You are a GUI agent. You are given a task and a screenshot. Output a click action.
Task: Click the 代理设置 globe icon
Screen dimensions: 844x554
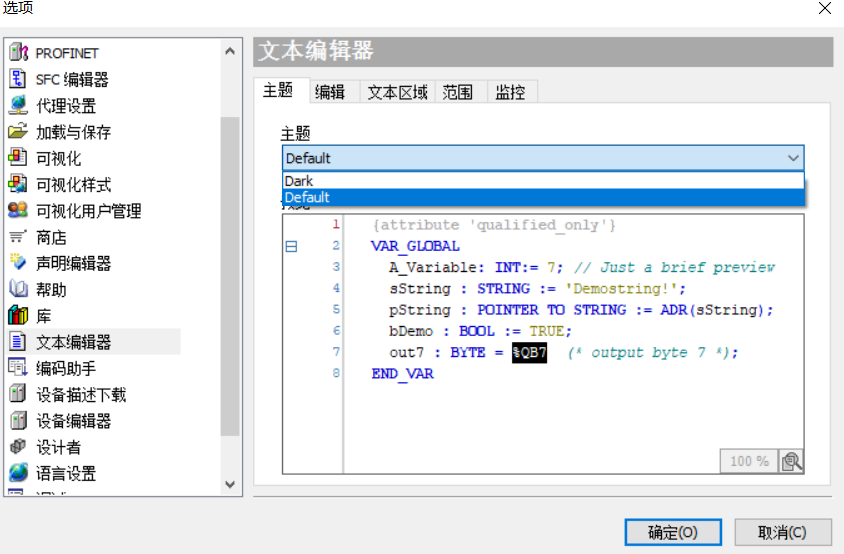click(x=18, y=105)
